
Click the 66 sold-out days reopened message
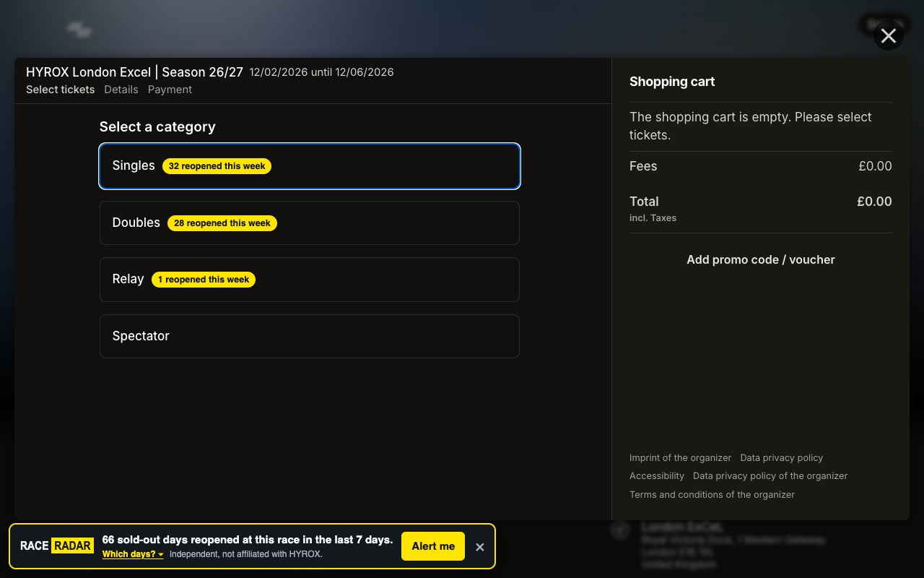pyautogui.click(x=248, y=540)
